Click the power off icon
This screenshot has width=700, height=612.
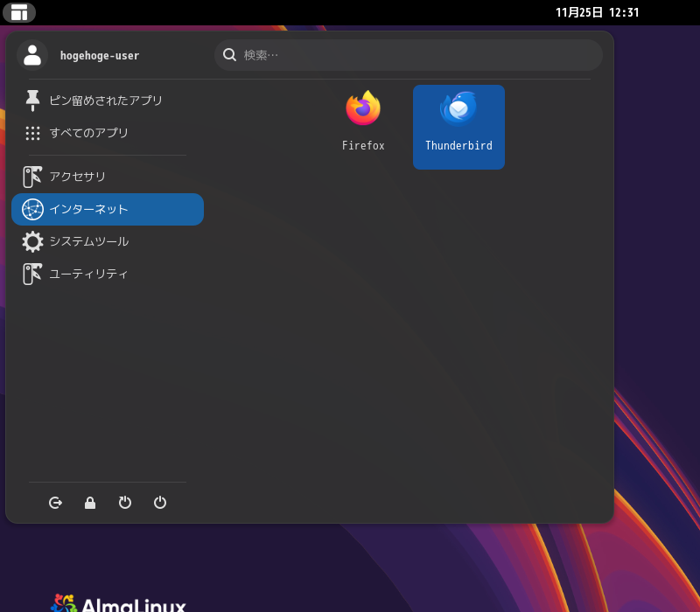[x=160, y=503]
